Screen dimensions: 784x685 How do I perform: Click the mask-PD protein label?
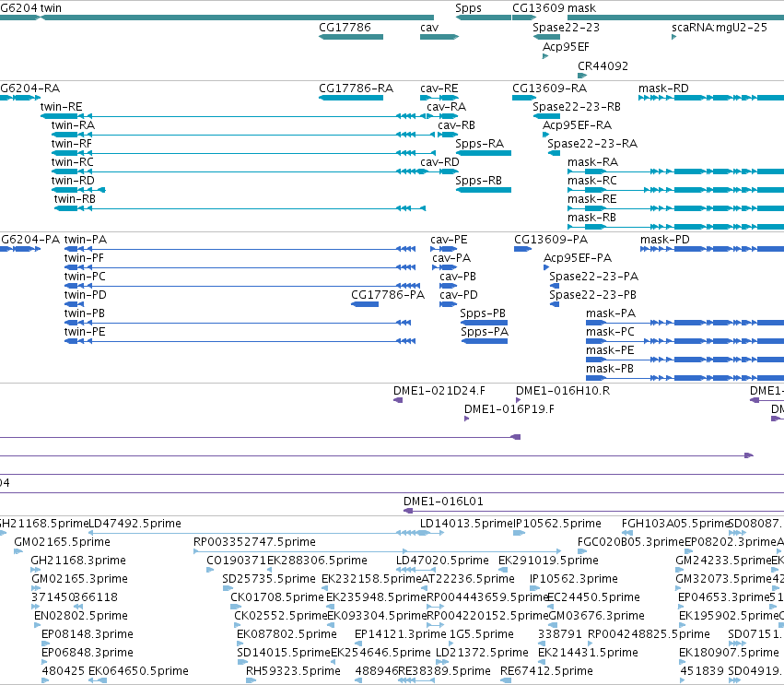click(x=665, y=240)
